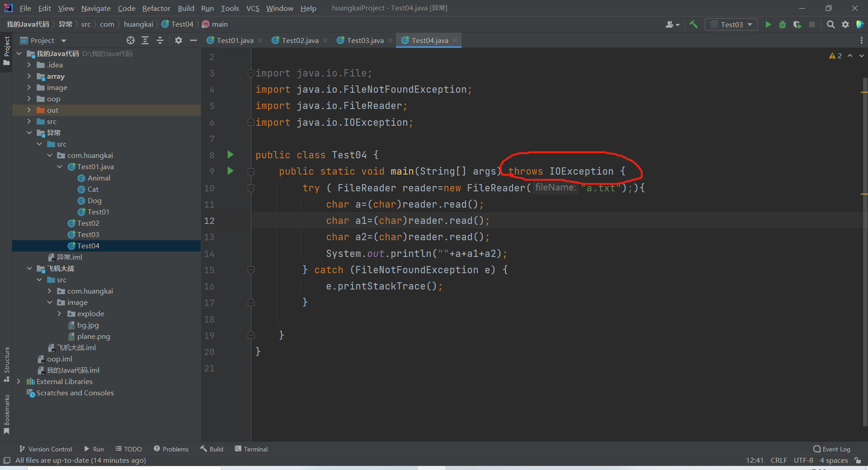Collapse the Test01.java node
The height and width of the screenshot is (470, 868).
[x=60, y=167]
